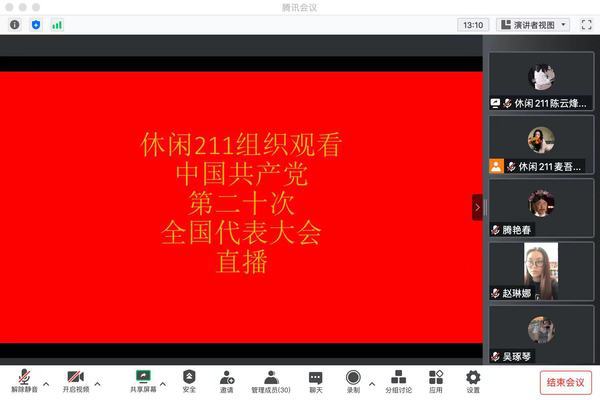The height and width of the screenshot is (400, 600).
Task: Open the 安全 security settings
Action: click(x=189, y=380)
